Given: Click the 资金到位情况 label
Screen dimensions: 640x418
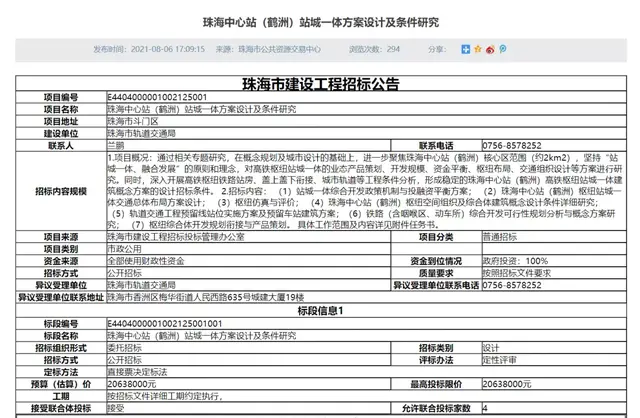Looking at the screenshot, I should [x=436, y=261].
